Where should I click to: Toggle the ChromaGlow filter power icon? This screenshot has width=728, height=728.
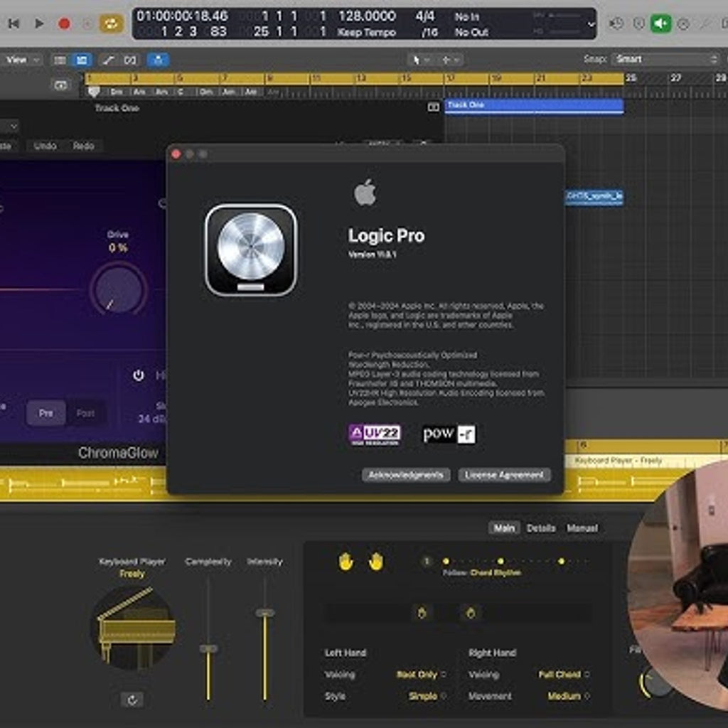139,375
